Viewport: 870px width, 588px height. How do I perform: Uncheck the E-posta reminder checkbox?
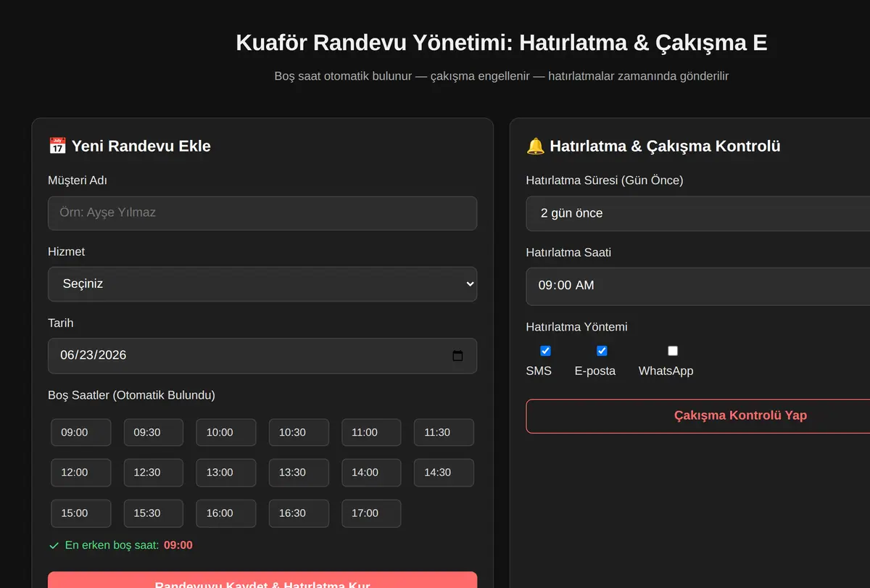tap(602, 351)
